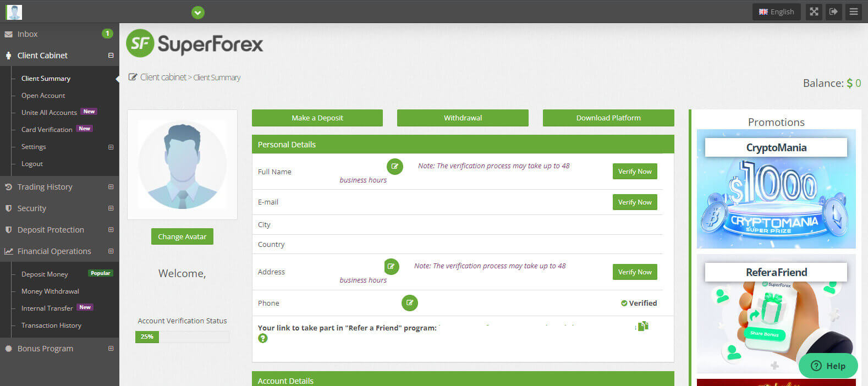Open the hamburger menu icon

(854, 12)
